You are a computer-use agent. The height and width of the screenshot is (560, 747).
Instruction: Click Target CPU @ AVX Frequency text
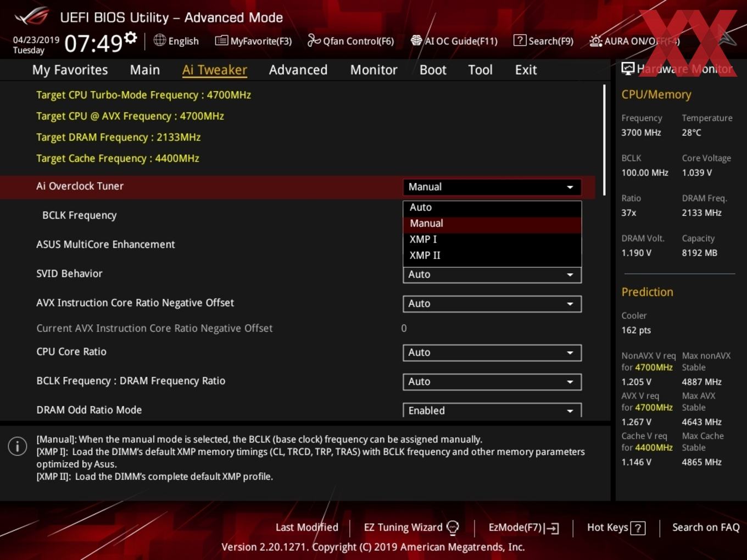[x=130, y=116]
